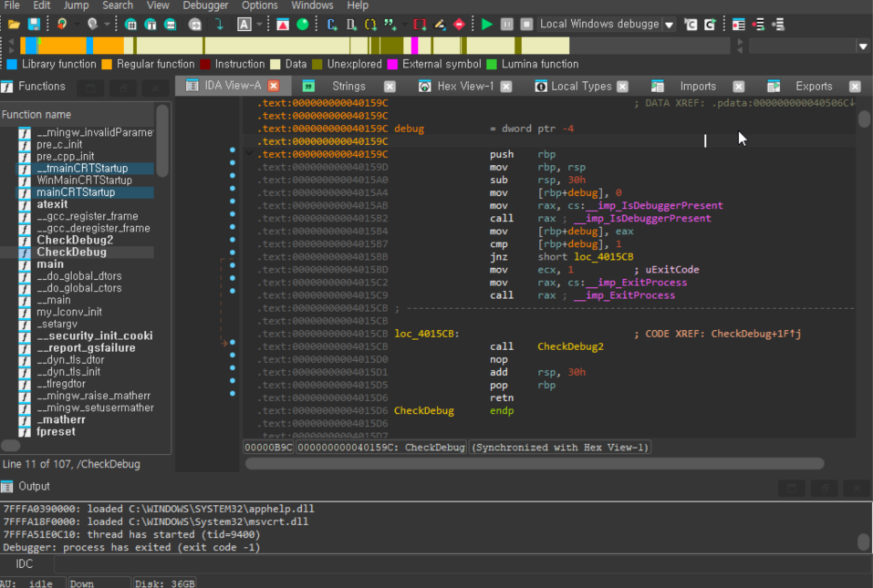Switch to the Strings tab
Viewport: 873px width, 588px height.
[x=348, y=87]
